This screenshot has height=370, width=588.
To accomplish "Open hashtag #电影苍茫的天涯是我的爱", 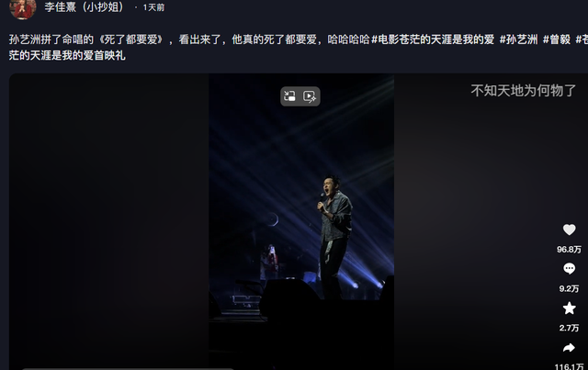I will coord(433,39).
